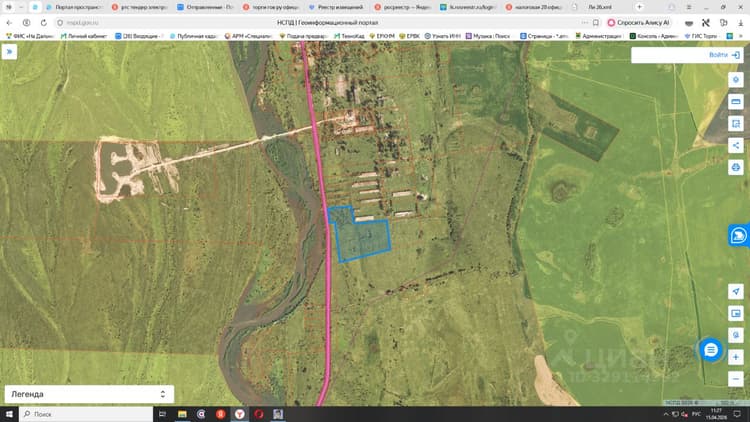Switch to the Портал пространственных tab
This screenshot has width=750, height=422.
[x=74, y=7]
